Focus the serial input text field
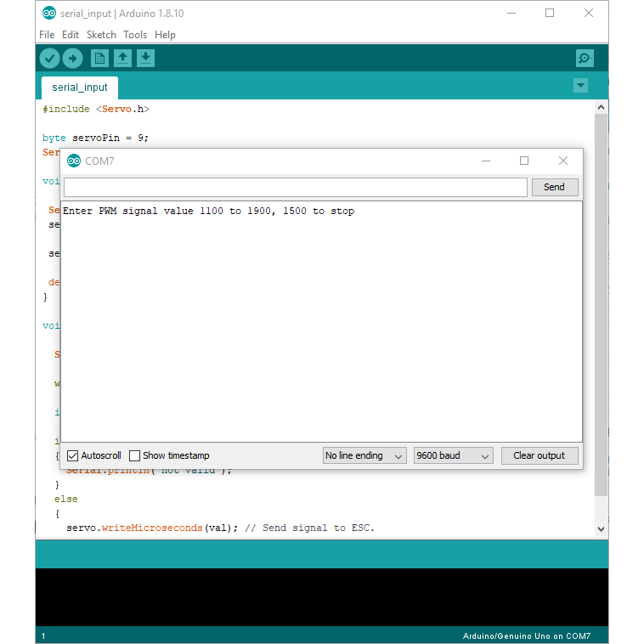This screenshot has width=644, height=644. (x=296, y=187)
